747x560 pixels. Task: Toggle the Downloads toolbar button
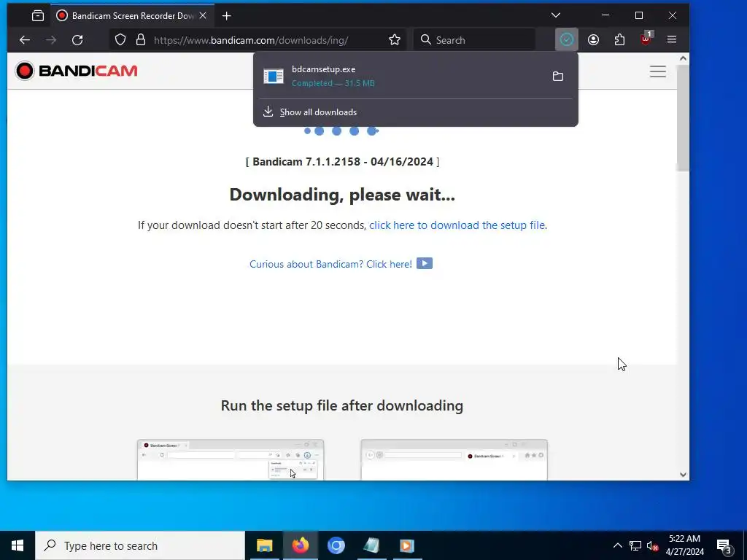tap(566, 39)
